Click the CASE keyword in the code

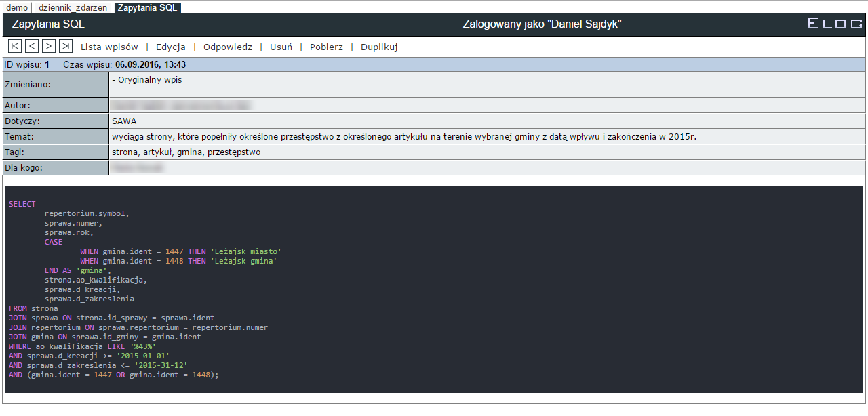54,242
